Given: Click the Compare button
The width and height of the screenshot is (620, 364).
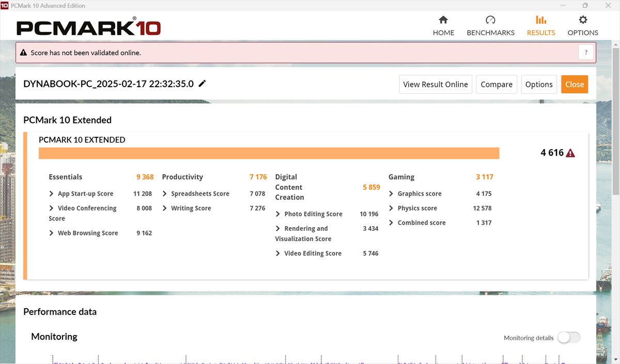Looking at the screenshot, I should coord(497,84).
